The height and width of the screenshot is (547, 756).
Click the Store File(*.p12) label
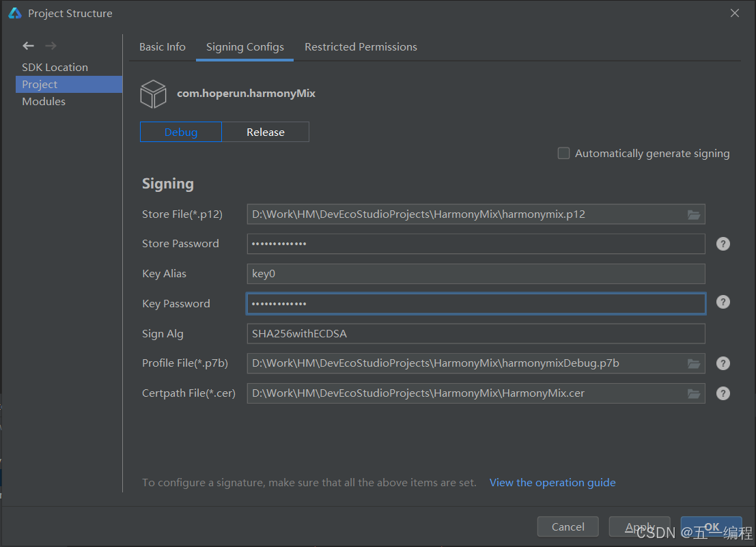click(182, 214)
